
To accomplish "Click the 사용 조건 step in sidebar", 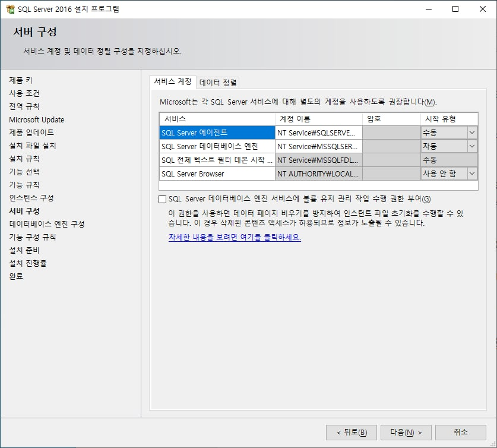I will [x=24, y=93].
